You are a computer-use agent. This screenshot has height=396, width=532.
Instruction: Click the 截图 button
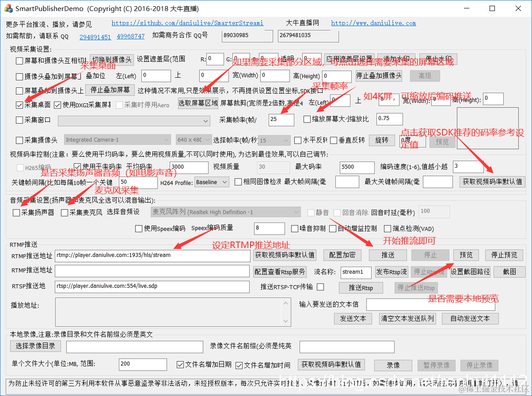509,272
